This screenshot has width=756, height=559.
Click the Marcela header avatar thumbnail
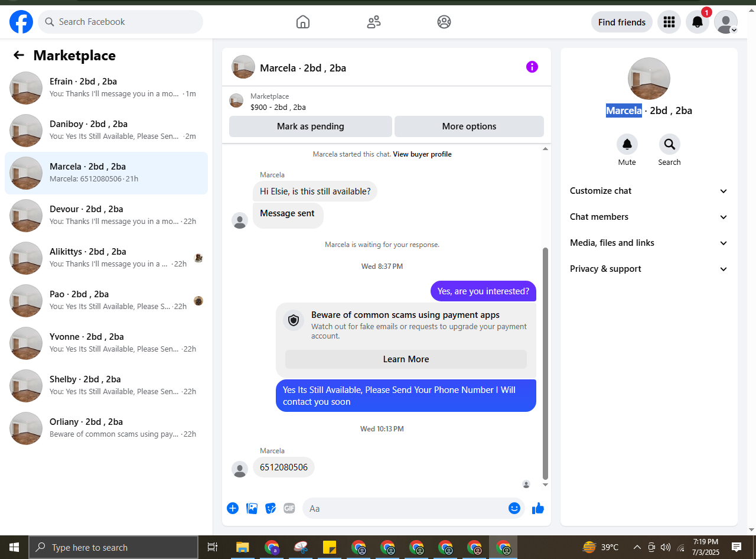[243, 67]
